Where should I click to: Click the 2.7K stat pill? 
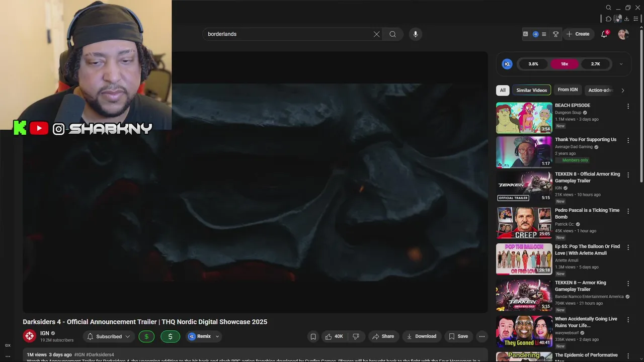pyautogui.click(x=595, y=64)
